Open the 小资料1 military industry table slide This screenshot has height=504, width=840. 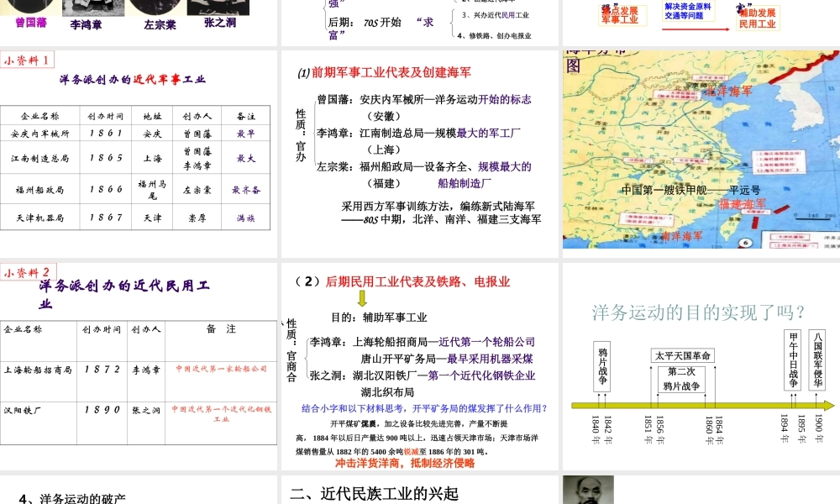139,154
